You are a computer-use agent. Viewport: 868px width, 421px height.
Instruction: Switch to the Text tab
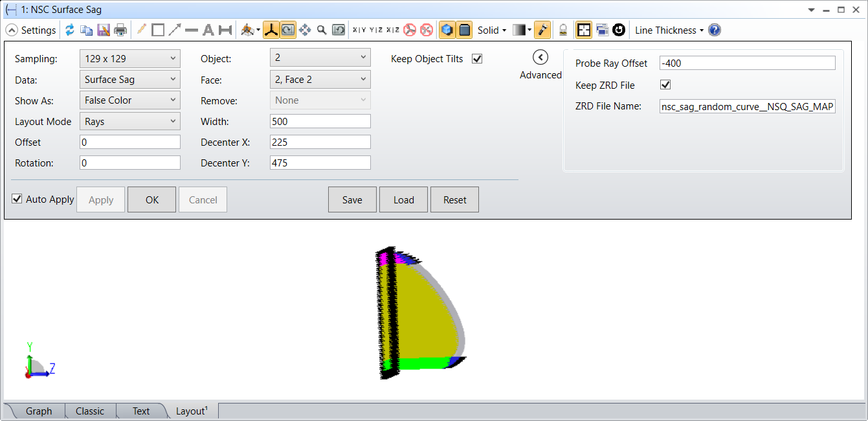[x=141, y=411]
